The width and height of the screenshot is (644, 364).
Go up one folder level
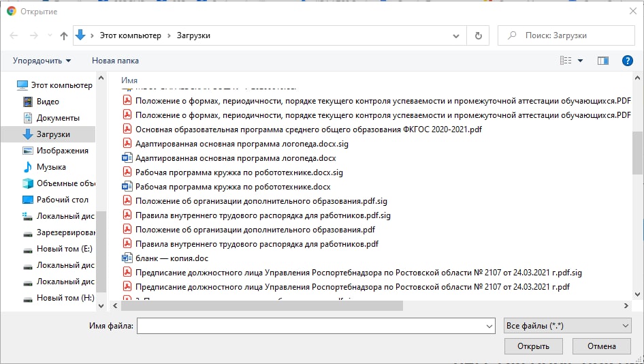(64, 35)
